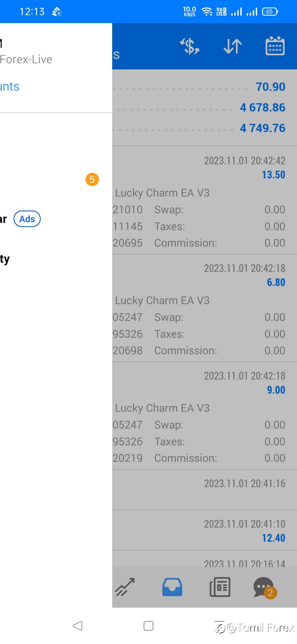Open the 13.50 profit trade entry
Viewport: 297px width, 644px height.
click(204, 200)
